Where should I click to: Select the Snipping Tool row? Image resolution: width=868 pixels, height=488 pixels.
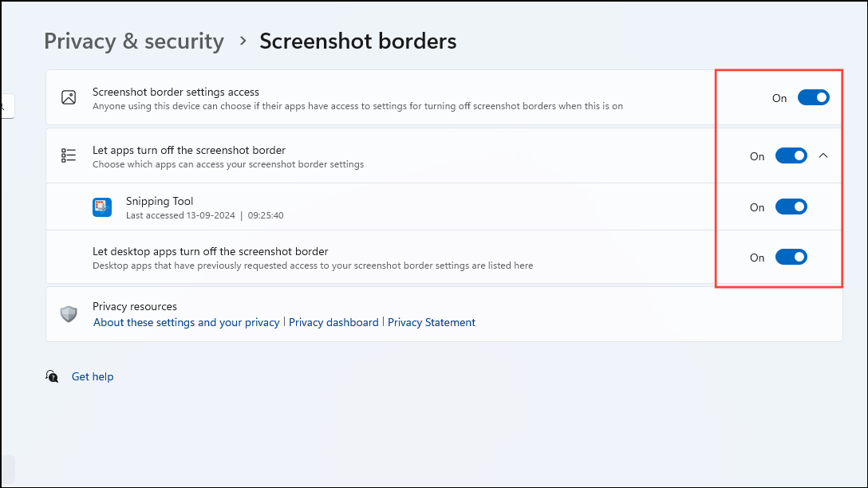pos(399,207)
